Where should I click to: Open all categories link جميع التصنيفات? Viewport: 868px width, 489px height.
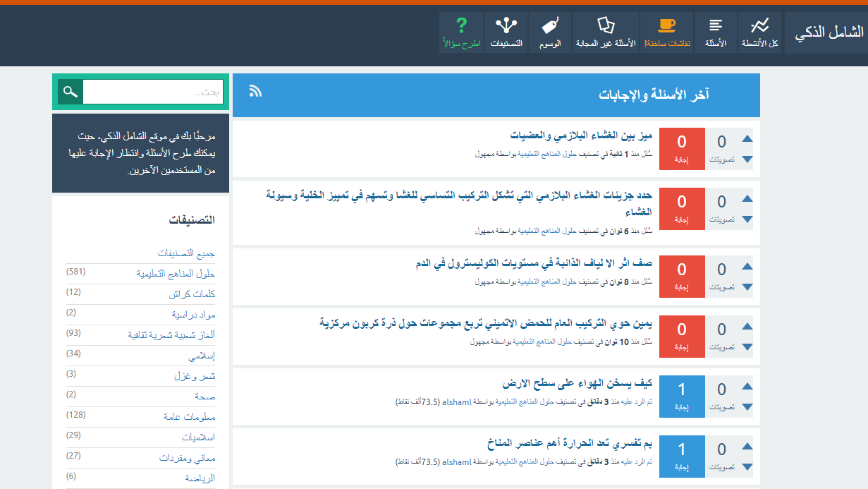point(186,253)
